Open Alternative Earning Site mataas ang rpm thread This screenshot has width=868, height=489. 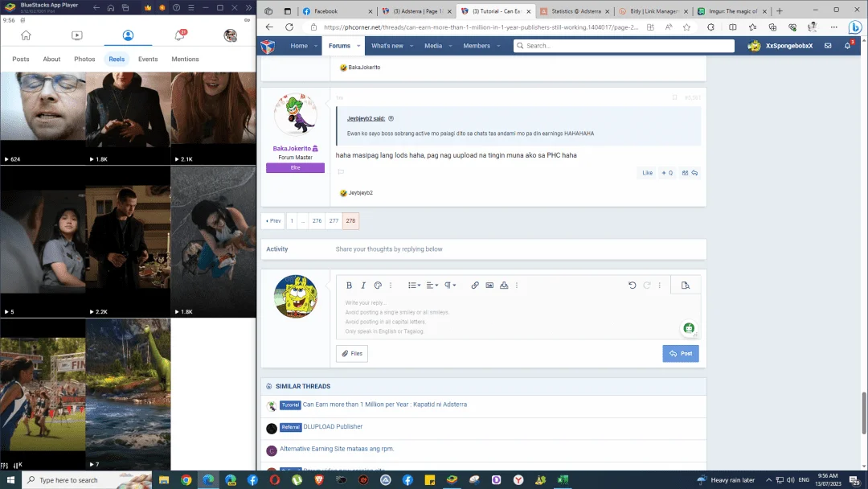coord(337,449)
